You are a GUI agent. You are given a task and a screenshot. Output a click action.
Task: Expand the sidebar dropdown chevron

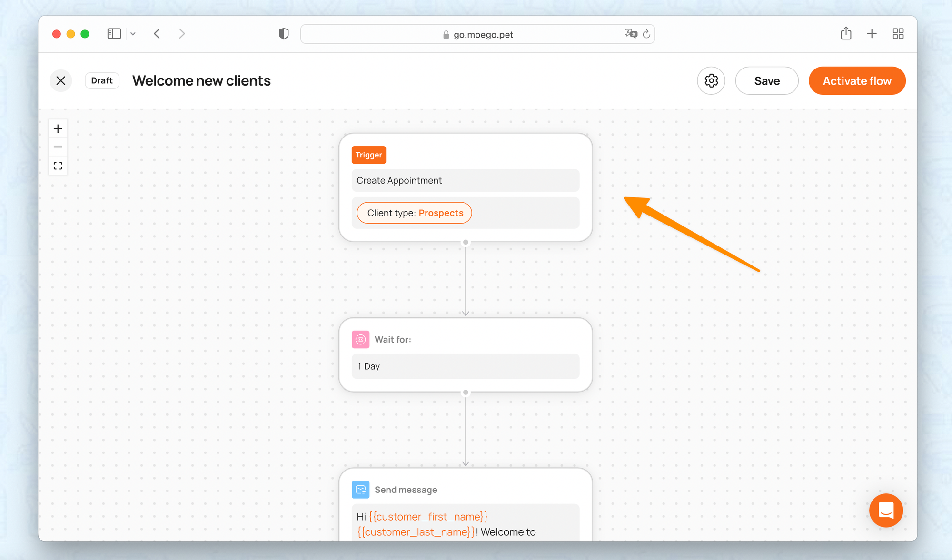133,34
